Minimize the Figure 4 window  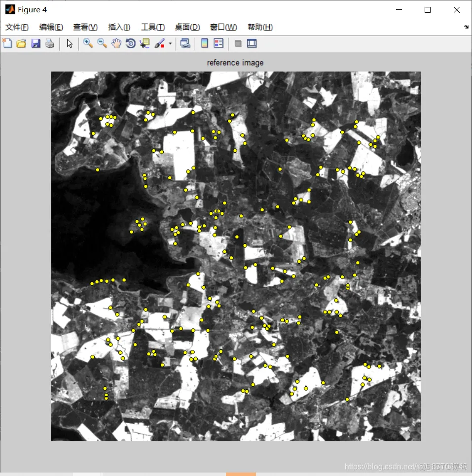point(399,10)
